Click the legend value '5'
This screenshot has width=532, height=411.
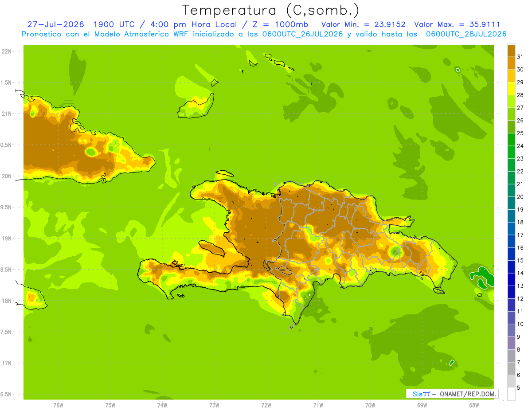[519, 388]
